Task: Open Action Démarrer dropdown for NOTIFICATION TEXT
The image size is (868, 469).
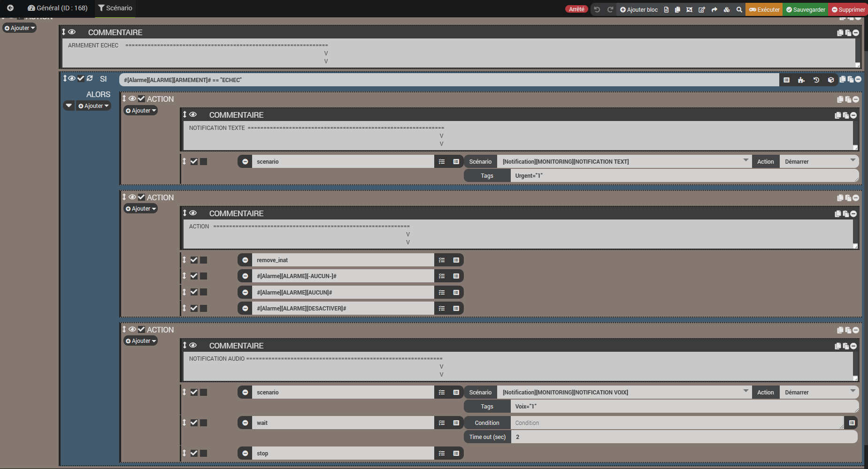Action: [x=819, y=162]
